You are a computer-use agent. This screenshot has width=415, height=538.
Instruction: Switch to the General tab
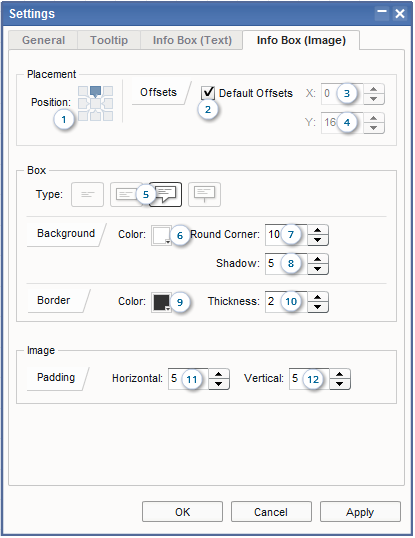coord(44,40)
